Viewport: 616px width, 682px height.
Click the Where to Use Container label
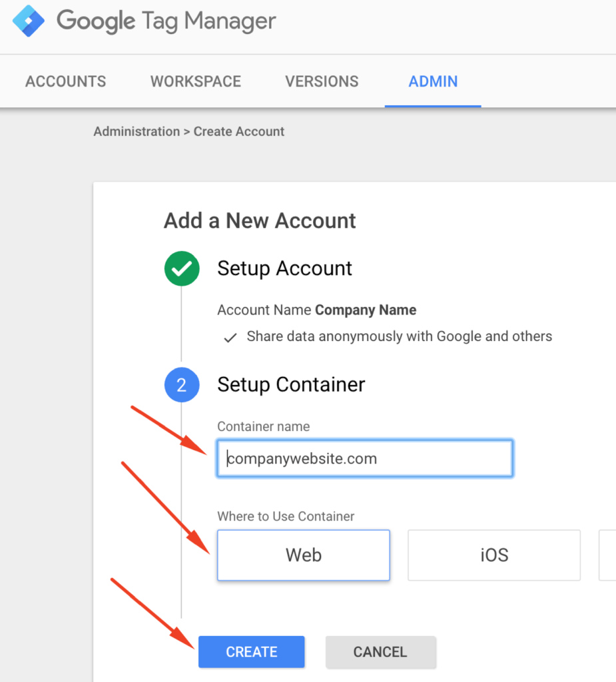(x=286, y=516)
